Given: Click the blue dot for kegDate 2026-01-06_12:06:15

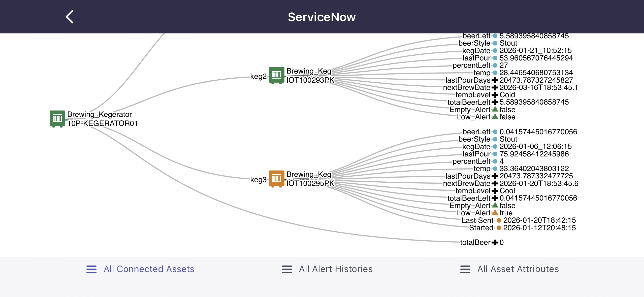Looking at the screenshot, I should (495, 147).
